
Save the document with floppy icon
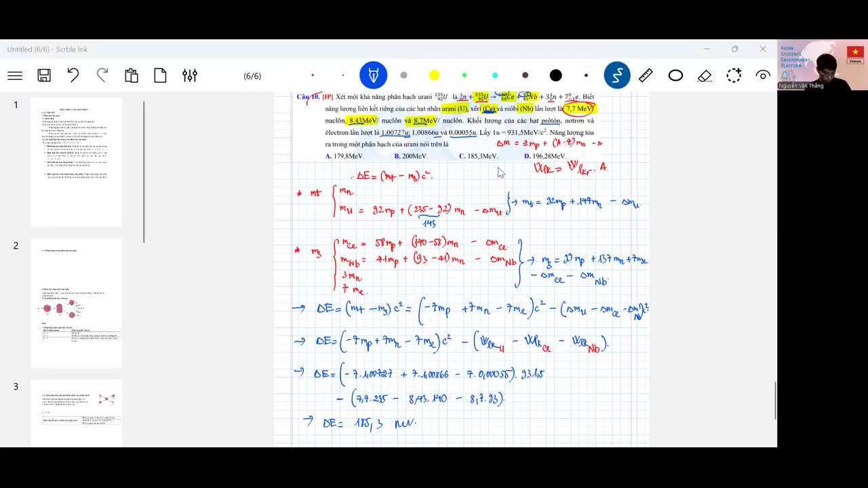44,76
